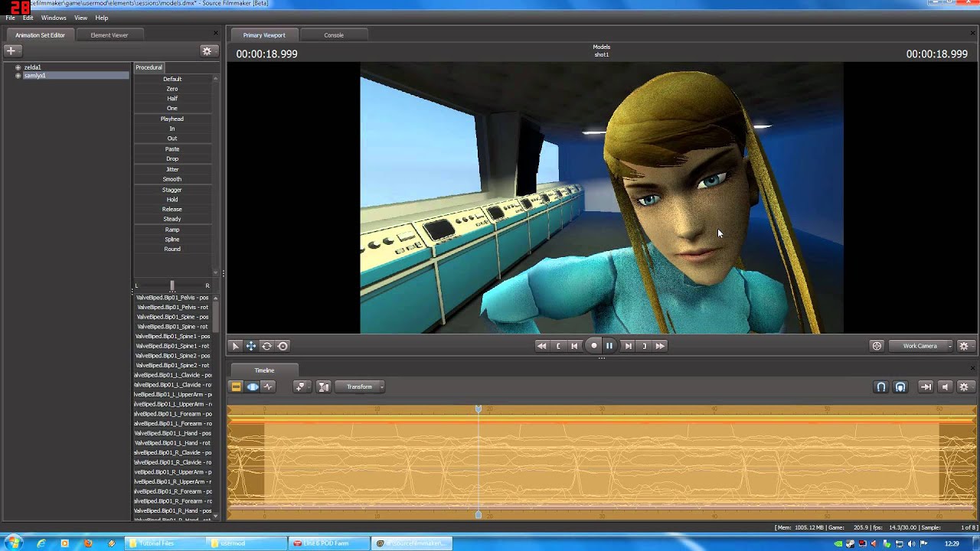Close the Animation Set Editor panel

[x=216, y=33]
